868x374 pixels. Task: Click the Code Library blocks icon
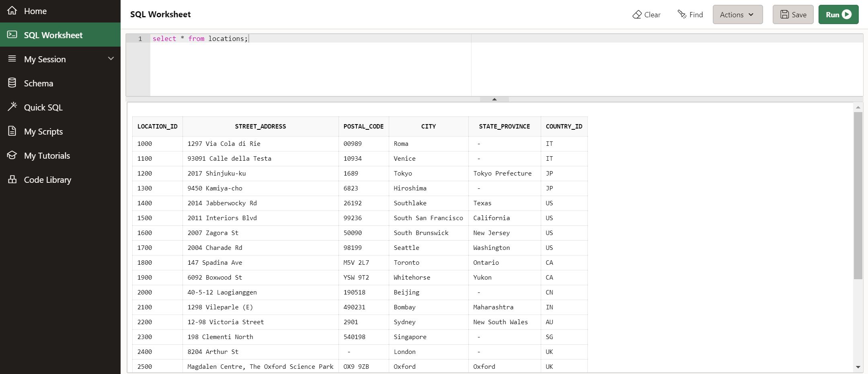12,179
